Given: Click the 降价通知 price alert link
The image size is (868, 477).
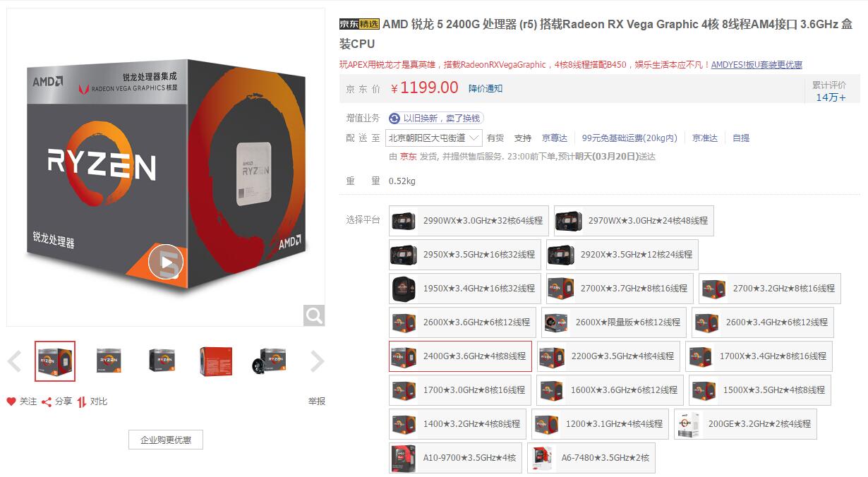Looking at the screenshot, I should pyautogui.click(x=486, y=88).
